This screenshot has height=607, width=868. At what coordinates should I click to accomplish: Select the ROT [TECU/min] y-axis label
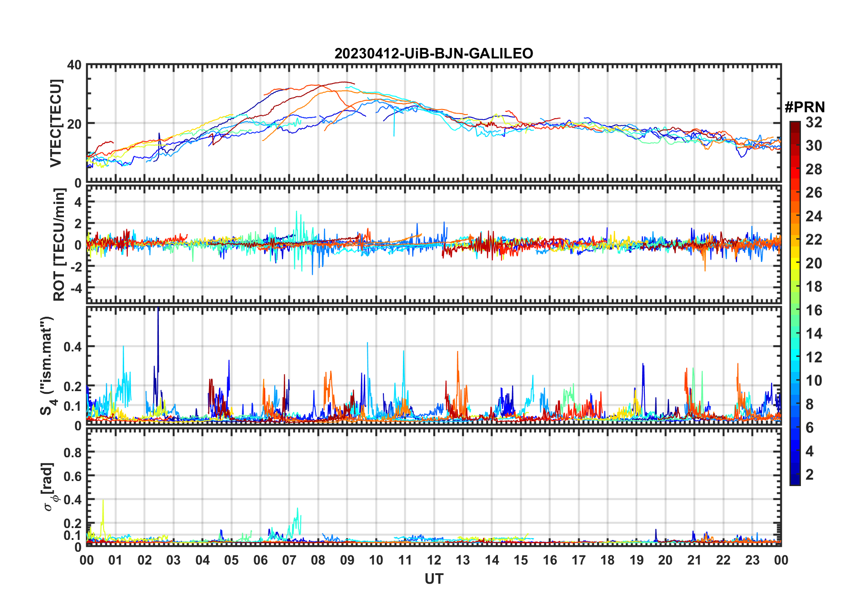pos(59,245)
